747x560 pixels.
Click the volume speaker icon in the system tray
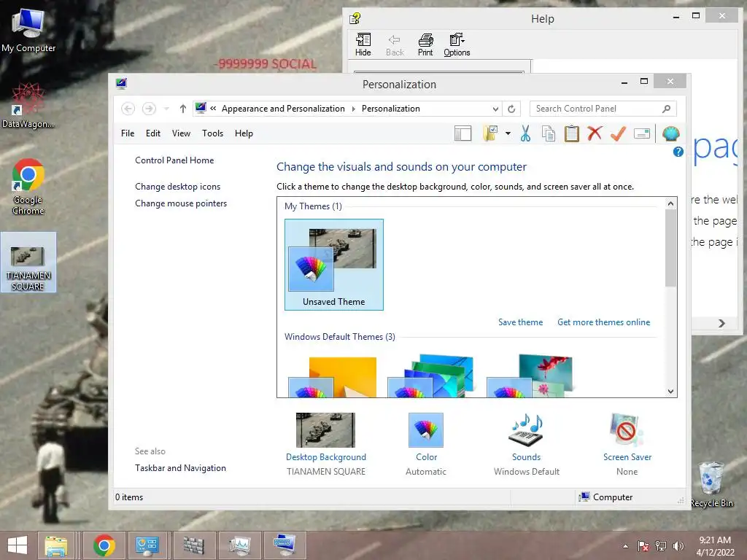(678, 546)
